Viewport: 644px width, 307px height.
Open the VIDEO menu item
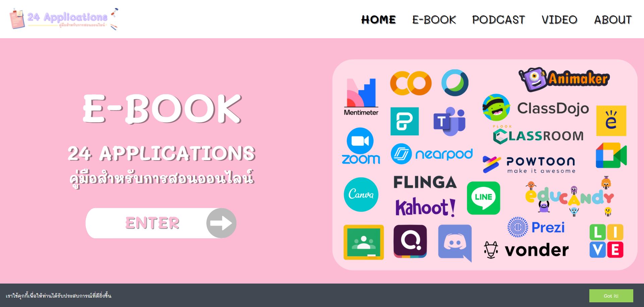559,20
